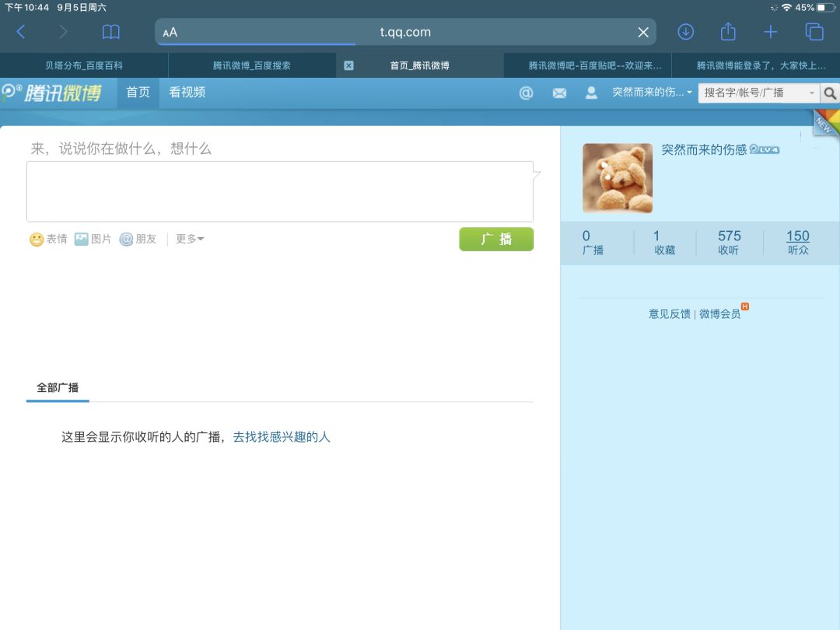Open the 0 广播 count
This screenshot has width=840, height=630.
(593, 242)
